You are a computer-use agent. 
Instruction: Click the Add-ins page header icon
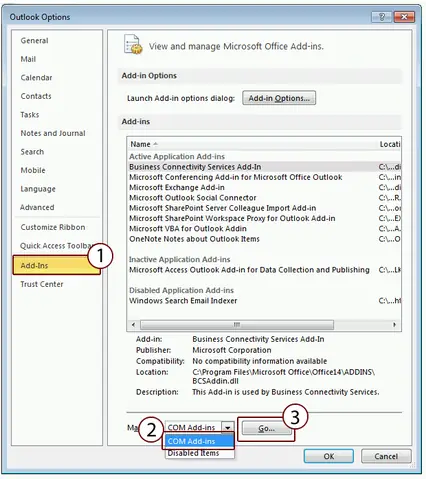(133, 44)
